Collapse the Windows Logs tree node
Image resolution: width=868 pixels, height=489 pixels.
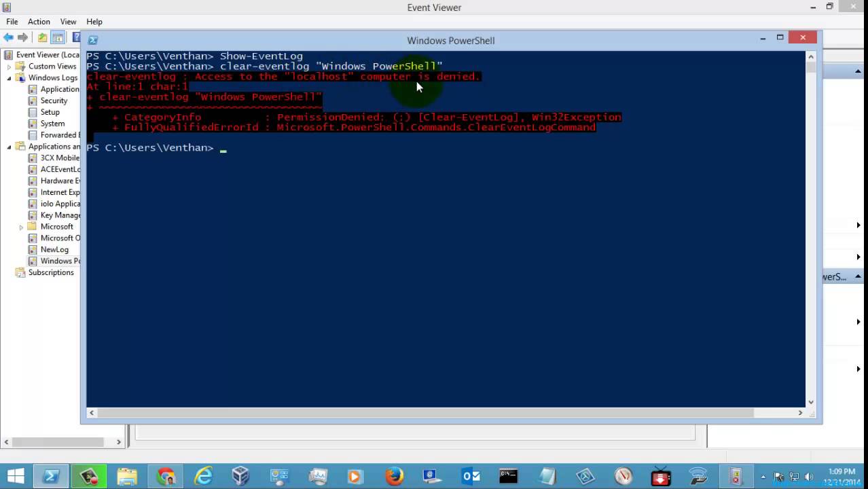click(10, 78)
